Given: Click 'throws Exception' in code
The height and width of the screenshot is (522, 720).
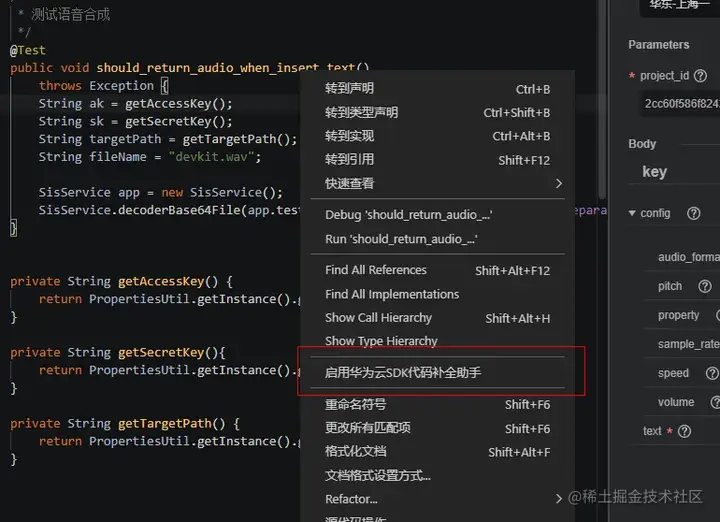Looking at the screenshot, I should tap(96, 86).
